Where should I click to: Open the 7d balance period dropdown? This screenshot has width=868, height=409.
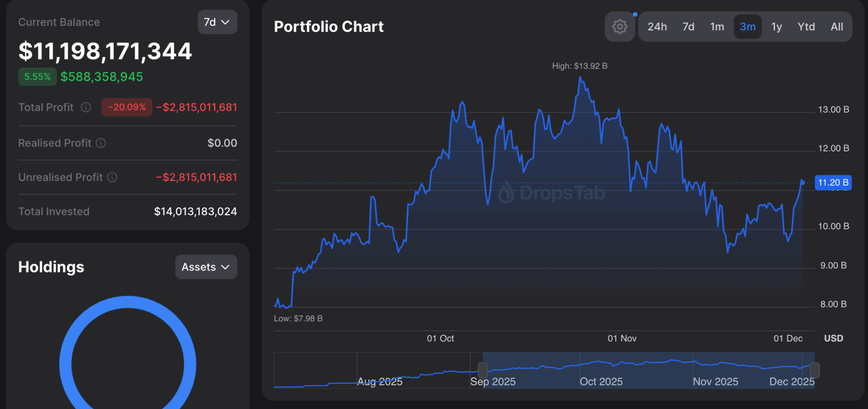(217, 22)
